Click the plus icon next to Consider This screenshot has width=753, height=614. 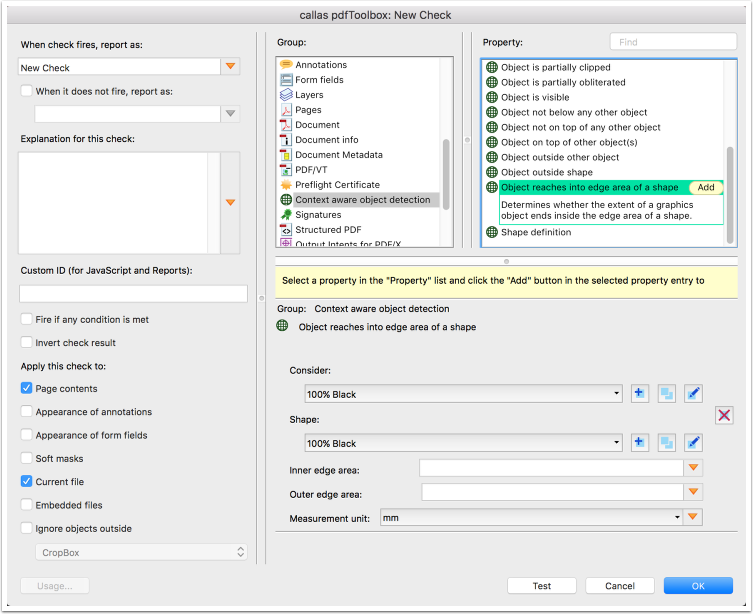pyautogui.click(x=639, y=394)
